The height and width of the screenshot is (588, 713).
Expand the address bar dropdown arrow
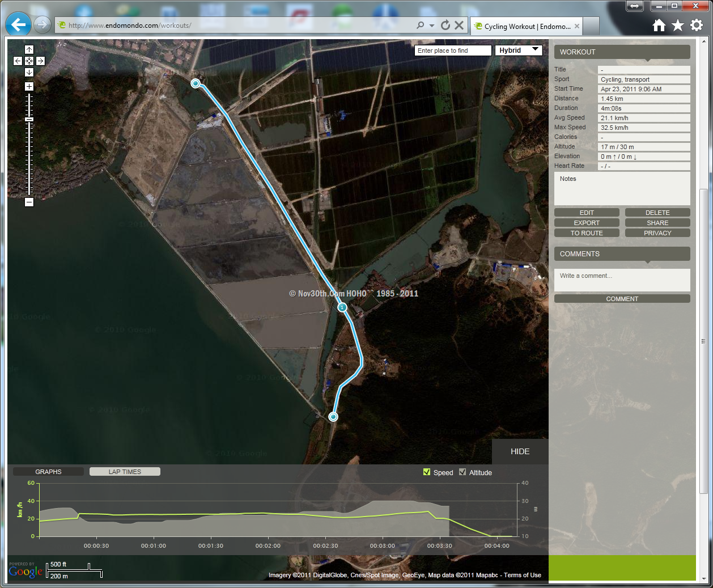(x=432, y=26)
